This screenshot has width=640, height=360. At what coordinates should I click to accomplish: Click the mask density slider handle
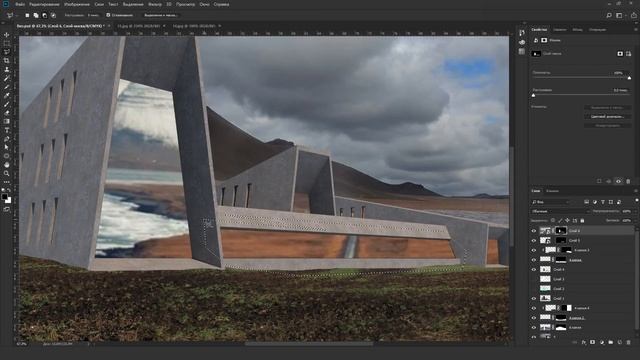pyautogui.click(x=629, y=78)
